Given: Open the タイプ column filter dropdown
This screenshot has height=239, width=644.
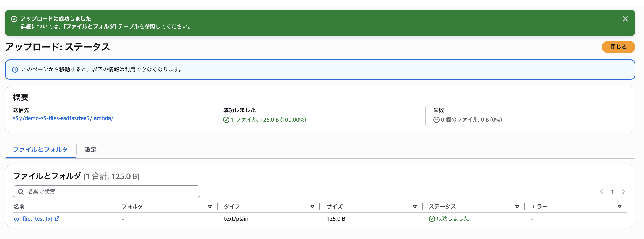Looking at the screenshot, I should [312, 207].
